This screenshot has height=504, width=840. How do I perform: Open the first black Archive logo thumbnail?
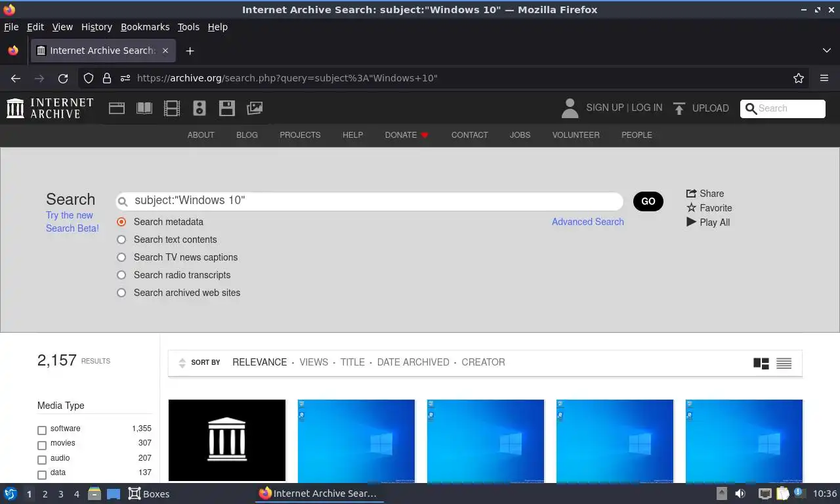click(227, 440)
